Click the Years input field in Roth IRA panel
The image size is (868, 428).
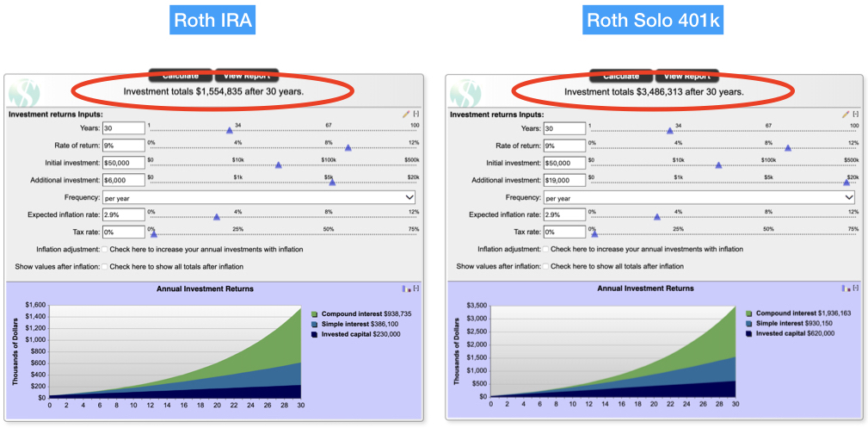click(x=123, y=128)
